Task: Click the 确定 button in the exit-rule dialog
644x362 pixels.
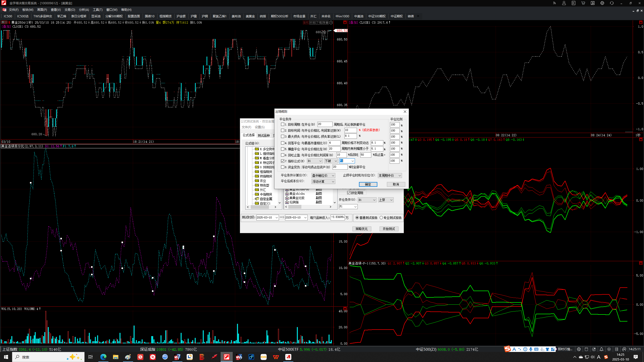Action: pyautogui.click(x=368, y=184)
